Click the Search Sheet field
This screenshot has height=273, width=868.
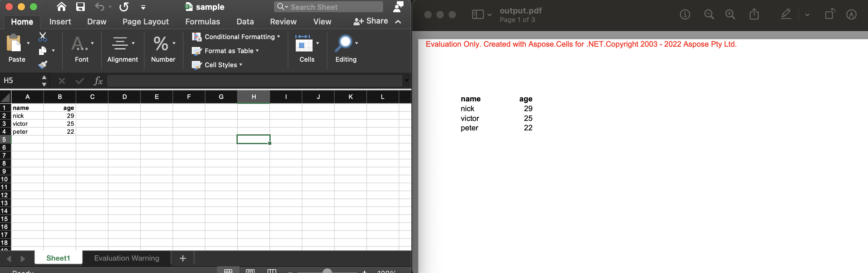coord(329,7)
